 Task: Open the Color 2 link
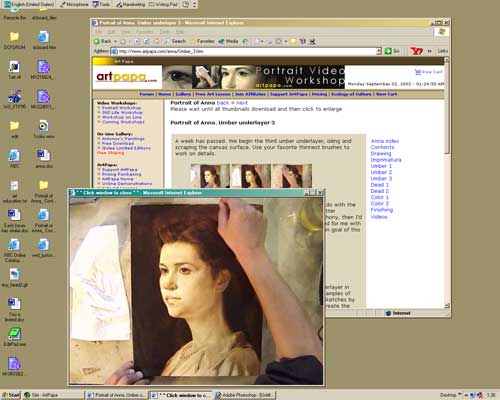click(380, 203)
